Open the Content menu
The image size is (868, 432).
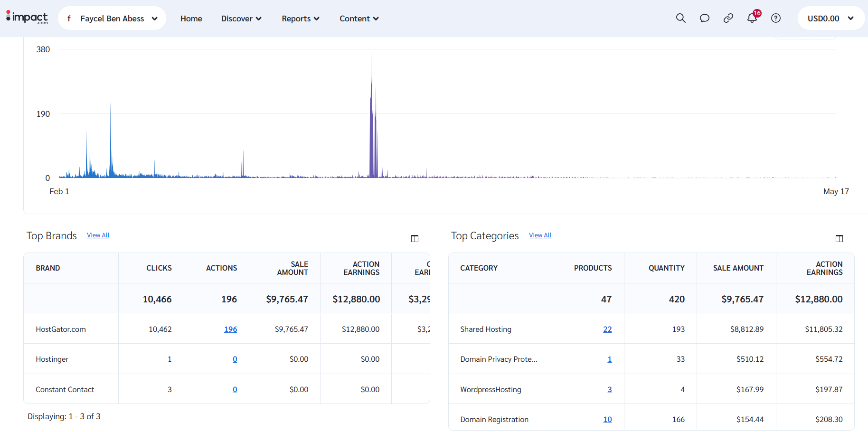[359, 19]
